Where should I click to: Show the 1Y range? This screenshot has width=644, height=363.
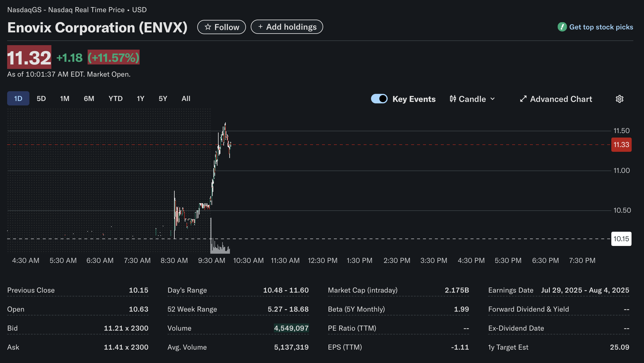tap(141, 98)
